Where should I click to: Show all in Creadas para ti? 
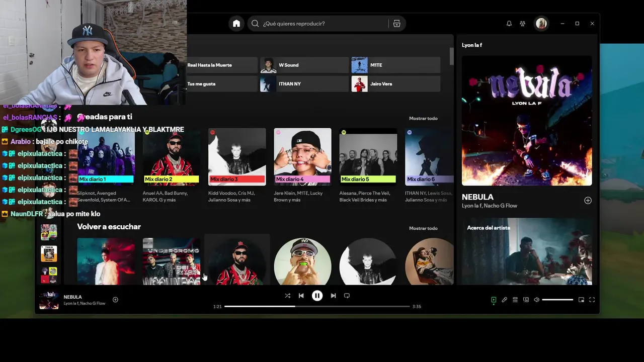pyautogui.click(x=423, y=118)
